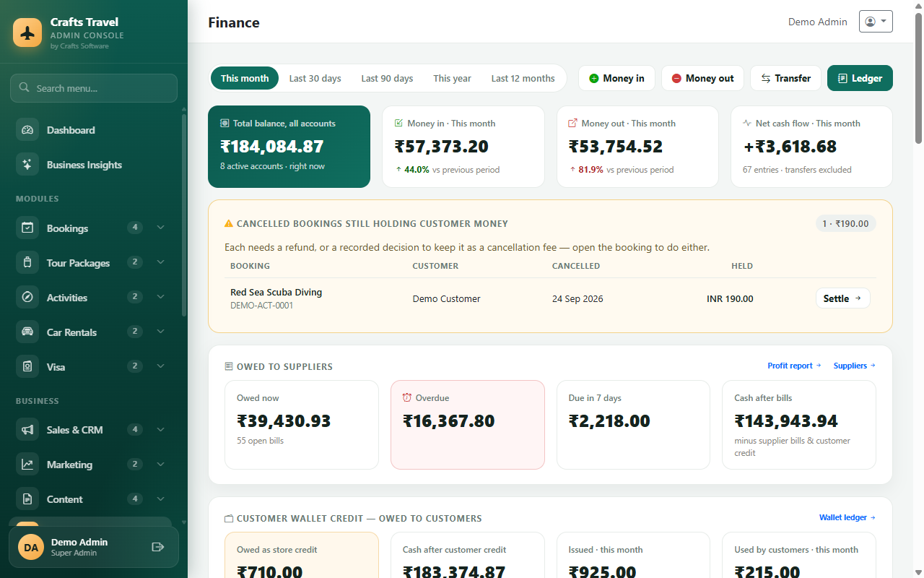Select the Last 12 months period tab
This screenshot has width=924, height=578.
pos(523,78)
